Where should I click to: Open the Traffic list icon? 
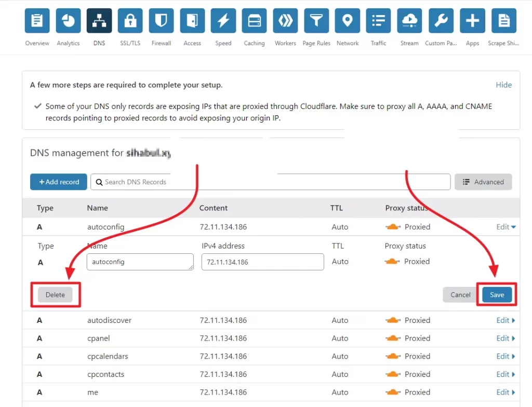(378, 21)
